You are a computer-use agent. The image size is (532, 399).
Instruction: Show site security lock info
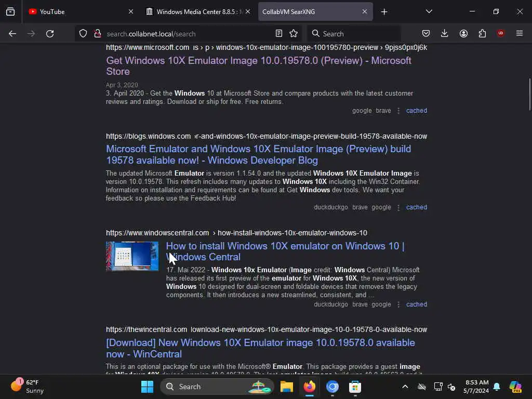pyautogui.click(x=98, y=34)
